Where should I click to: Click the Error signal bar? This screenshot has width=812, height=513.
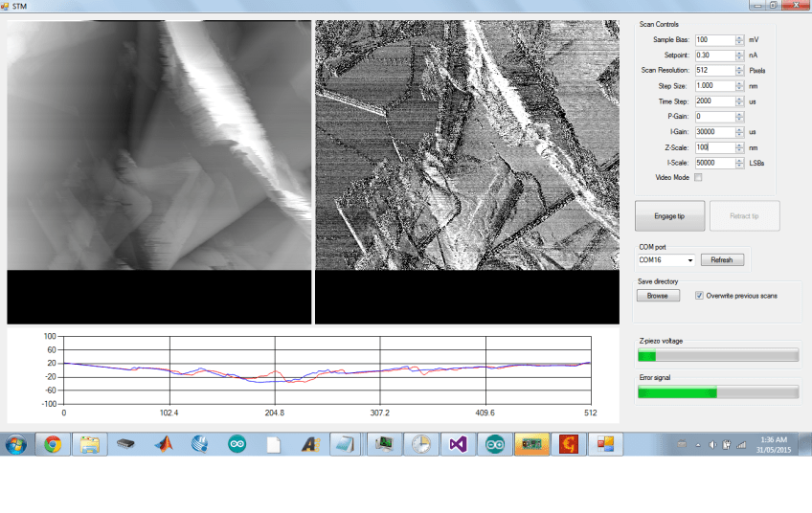718,392
